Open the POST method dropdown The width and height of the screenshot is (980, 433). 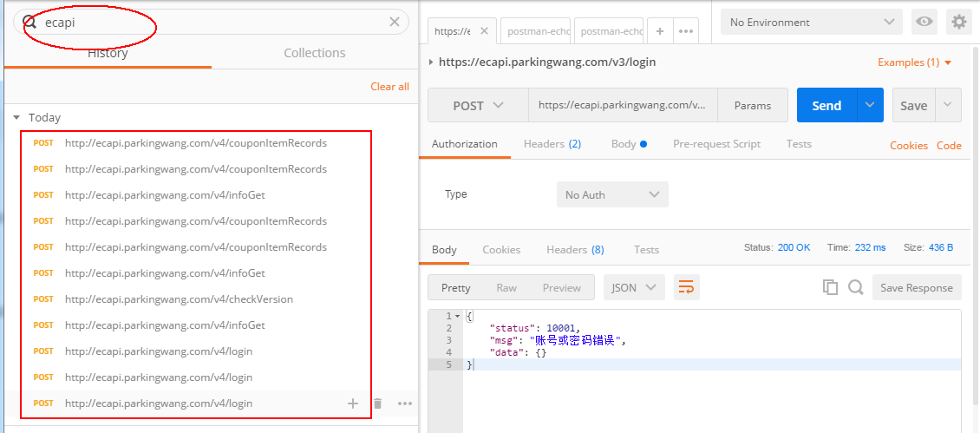[478, 105]
